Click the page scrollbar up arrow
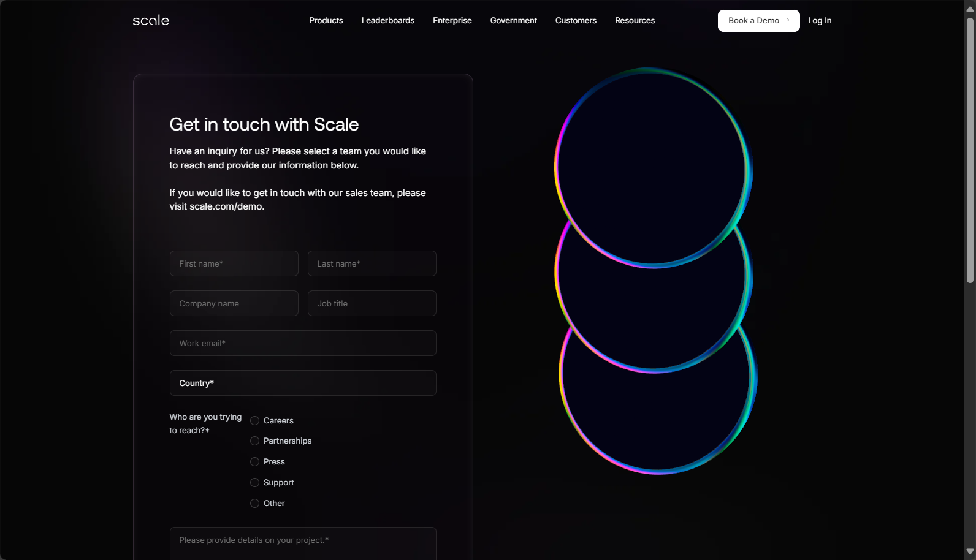This screenshot has width=976, height=560. (970, 9)
